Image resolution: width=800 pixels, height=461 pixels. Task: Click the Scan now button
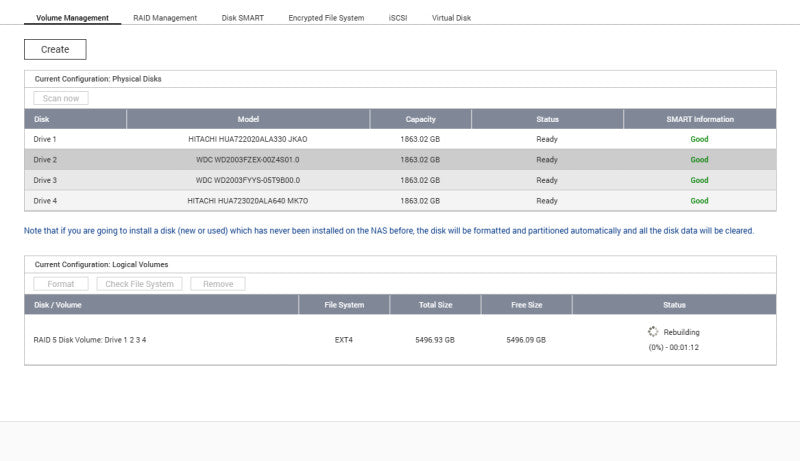click(61, 98)
